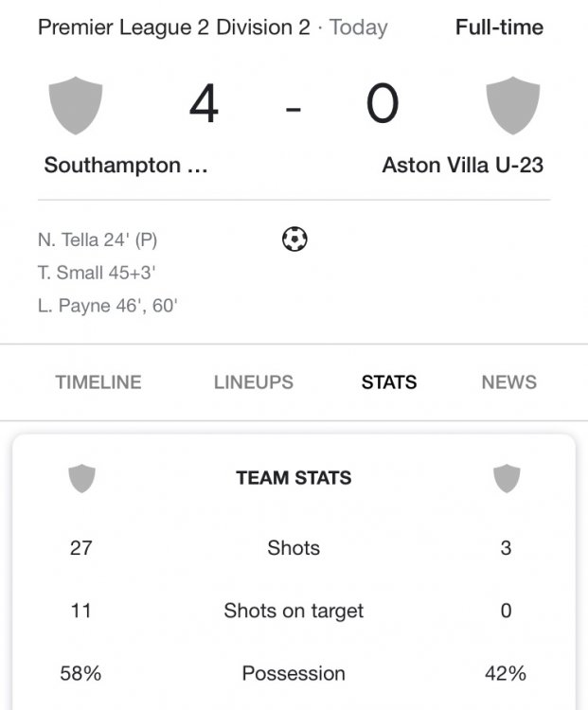
Task: Click Aston Villa U-23 shield crest icon
Action: pyautogui.click(x=512, y=105)
